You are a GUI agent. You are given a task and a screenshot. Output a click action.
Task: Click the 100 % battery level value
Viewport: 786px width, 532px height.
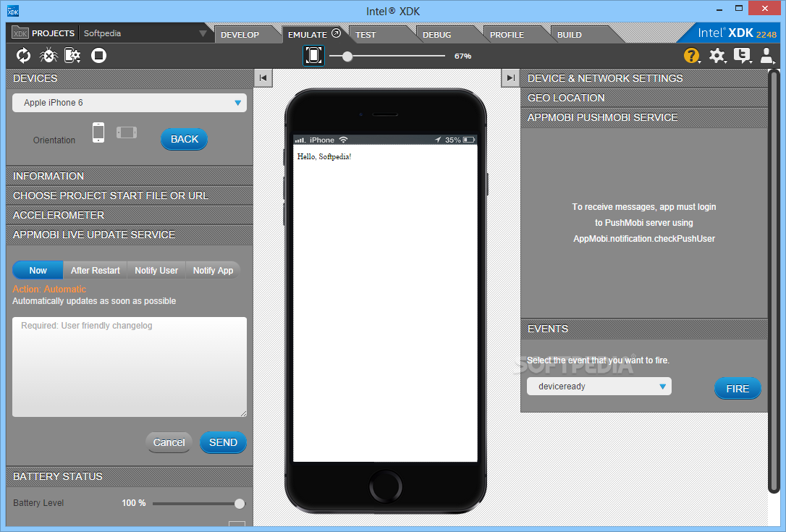134,503
